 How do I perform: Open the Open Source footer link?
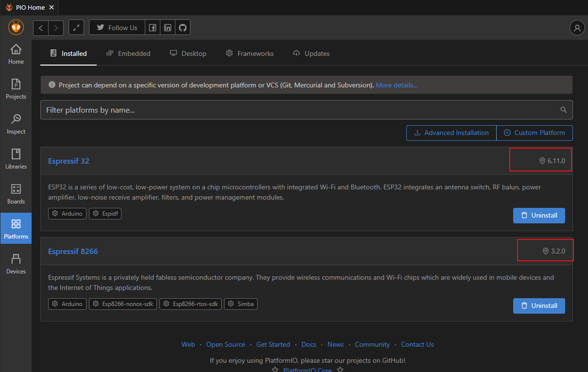[225, 344]
